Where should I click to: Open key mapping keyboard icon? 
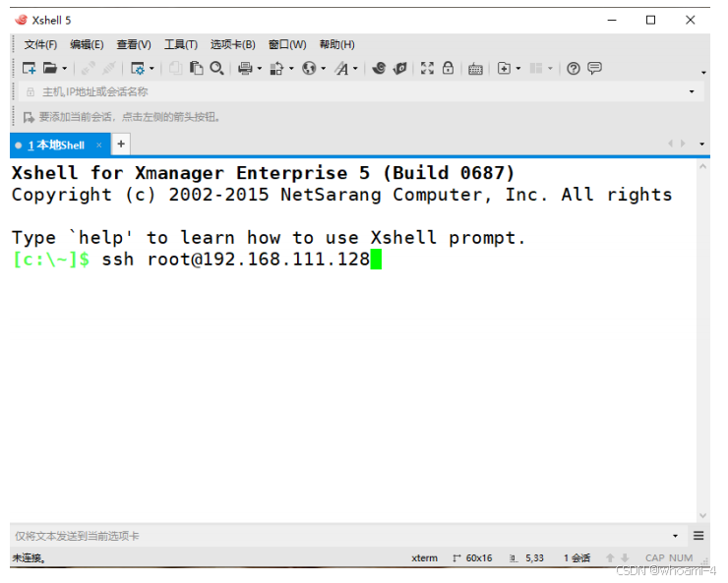pos(475,69)
